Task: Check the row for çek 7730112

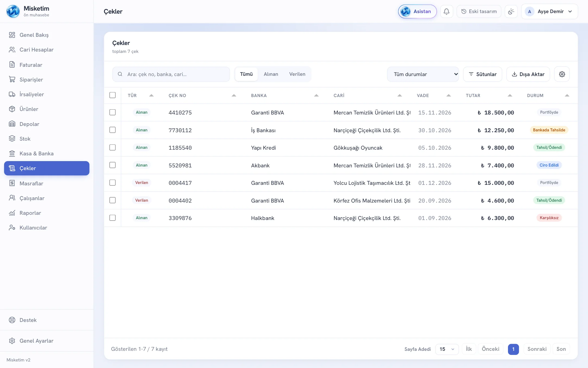Action: (x=112, y=130)
